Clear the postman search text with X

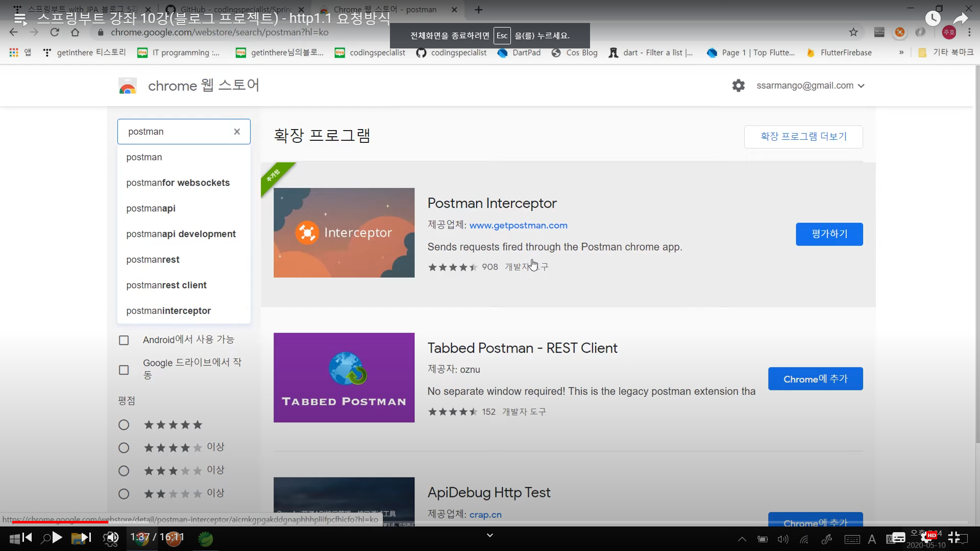[x=237, y=132]
